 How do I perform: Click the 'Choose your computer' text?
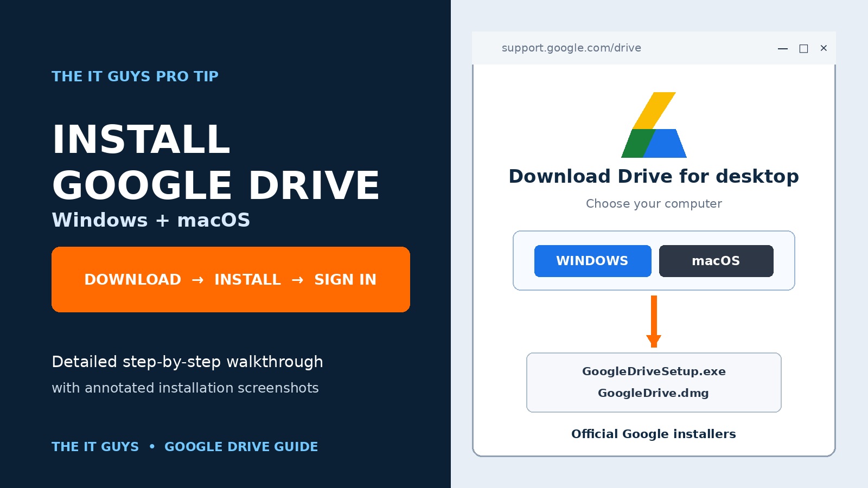(x=654, y=204)
